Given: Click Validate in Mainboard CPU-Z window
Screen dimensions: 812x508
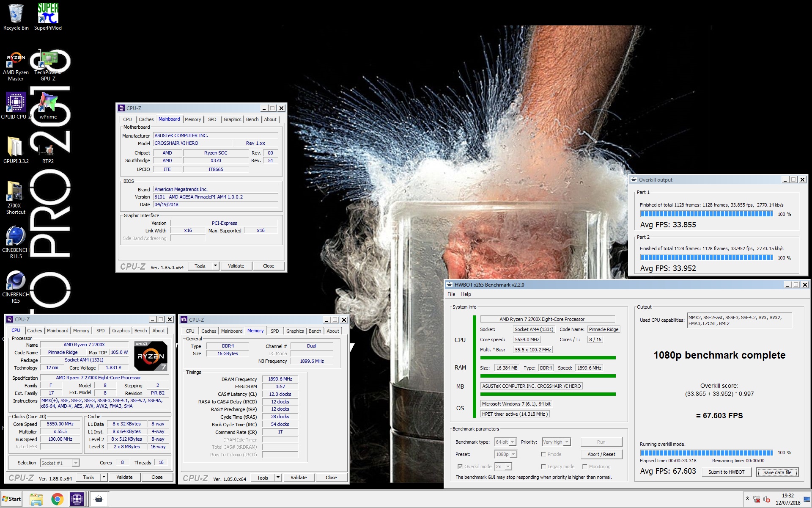Looking at the screenshot, I should point(236,266).
